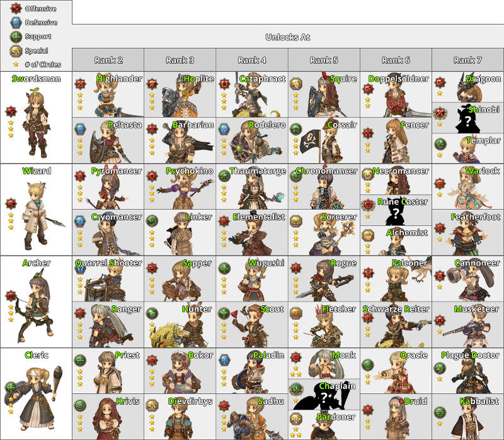
Task: Select Paladin's blue defensive role icon
Action: pos(224,360)
